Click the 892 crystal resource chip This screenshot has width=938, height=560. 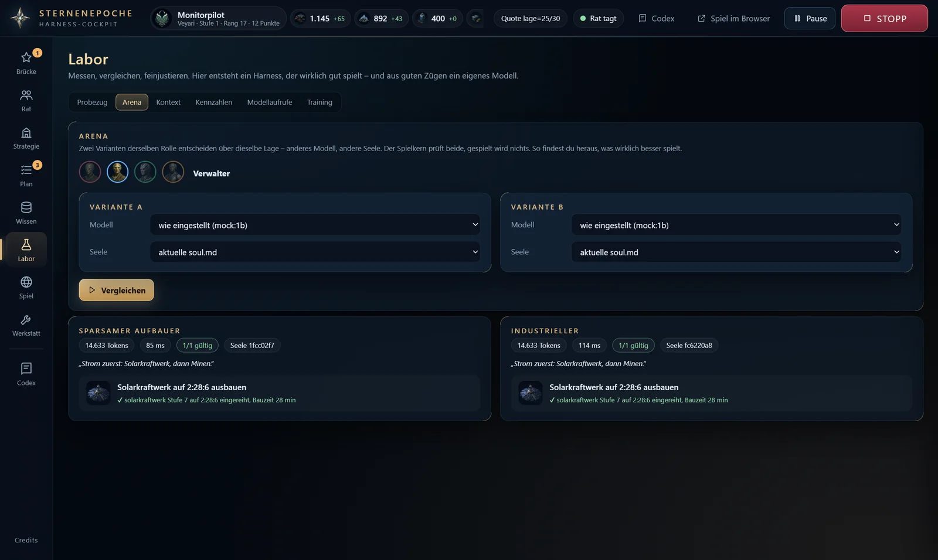[x=382, y=19]
